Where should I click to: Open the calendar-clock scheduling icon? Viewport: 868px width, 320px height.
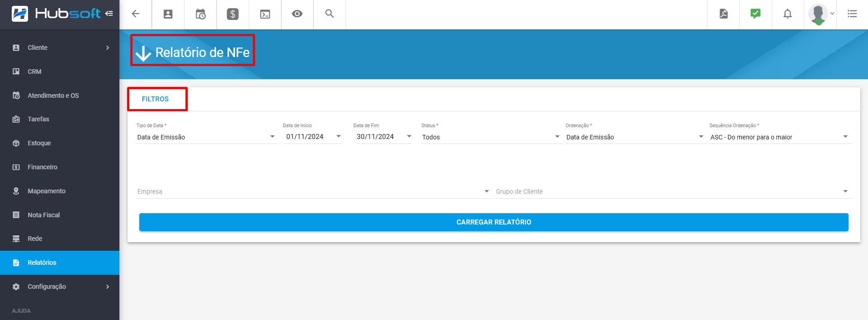click(200, 14)
